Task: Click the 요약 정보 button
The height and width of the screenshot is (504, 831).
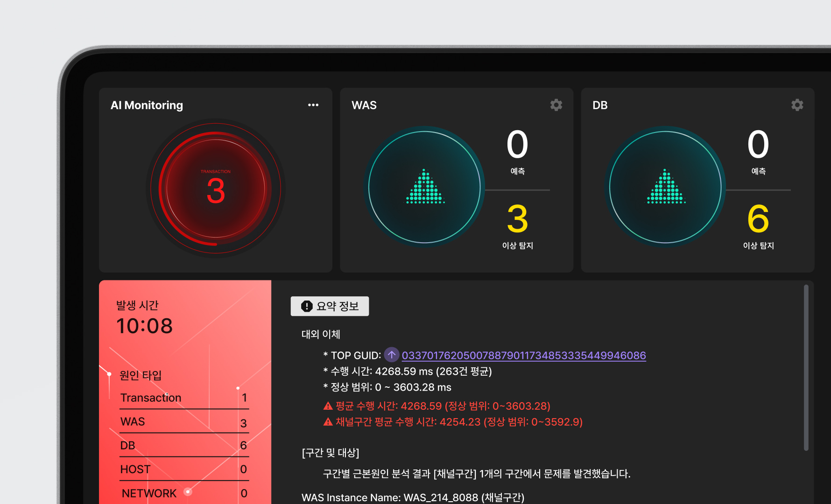Action: pos(330,306)
